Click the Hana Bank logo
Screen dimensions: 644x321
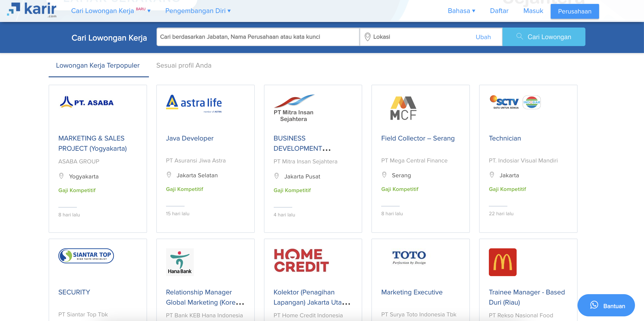[179, 262]
